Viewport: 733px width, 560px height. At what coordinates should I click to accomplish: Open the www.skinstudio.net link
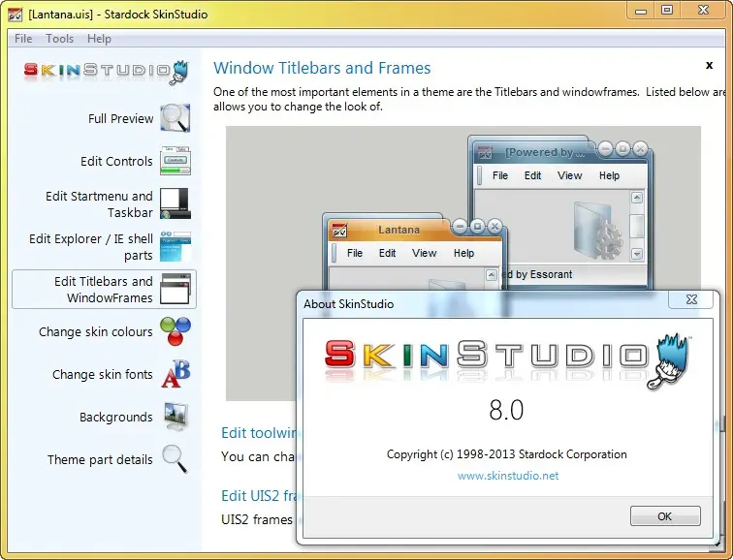[508, 476]
